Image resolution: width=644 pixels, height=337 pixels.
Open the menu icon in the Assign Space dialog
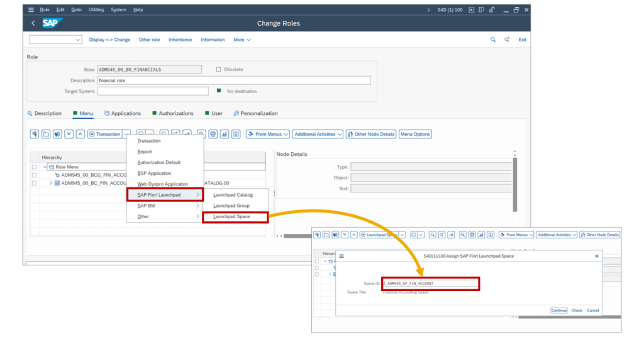tap(341, 256)
